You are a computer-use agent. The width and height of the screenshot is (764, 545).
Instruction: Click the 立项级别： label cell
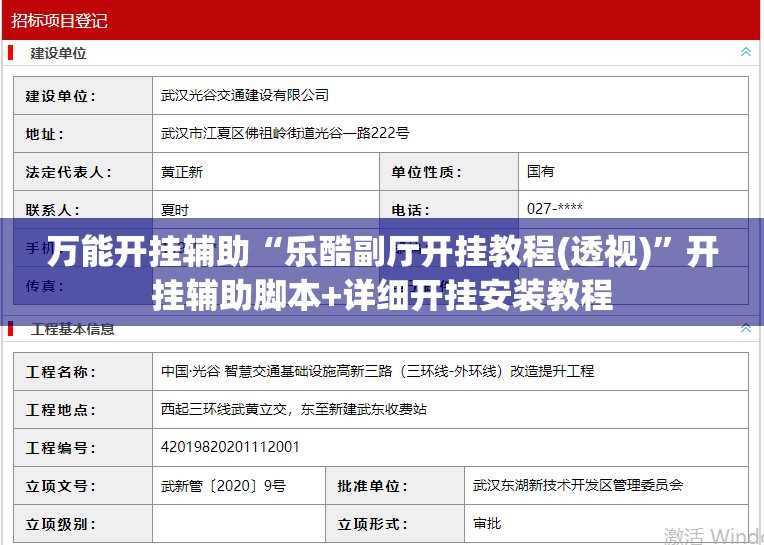(x=83, y=524)
